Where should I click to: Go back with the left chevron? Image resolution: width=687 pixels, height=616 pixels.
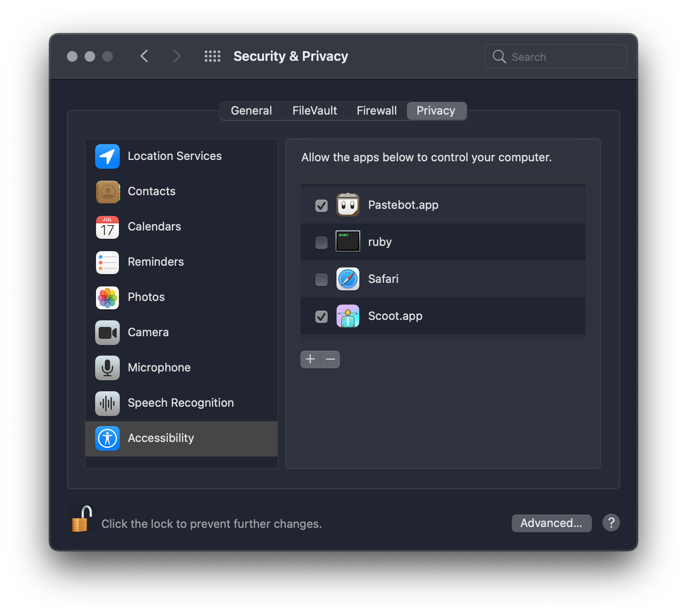pos(144,56)
